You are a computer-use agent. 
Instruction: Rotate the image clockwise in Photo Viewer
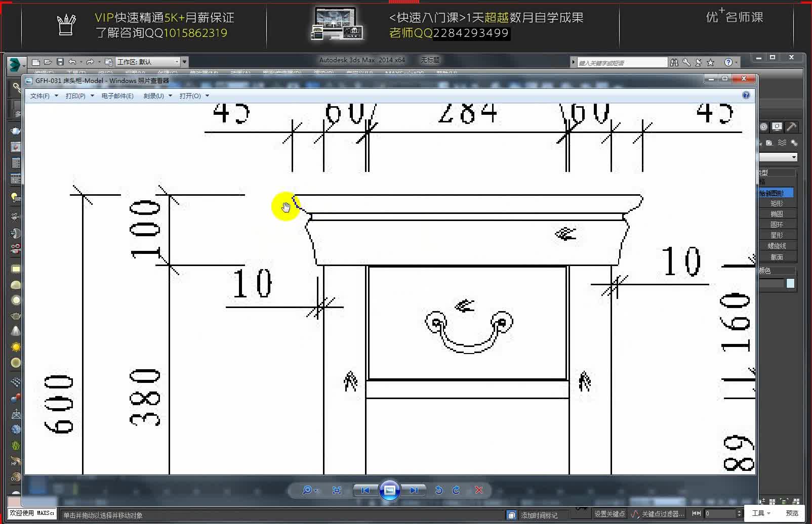tap(455, 490)
